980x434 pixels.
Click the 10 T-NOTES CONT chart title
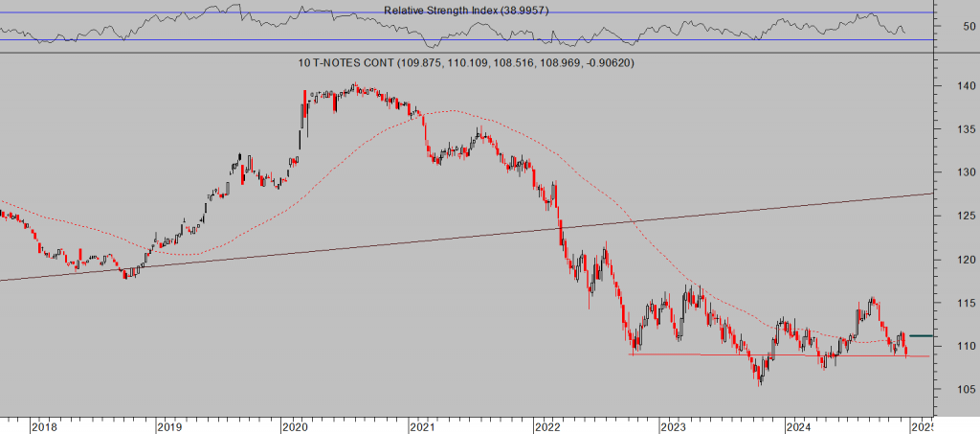467,63
